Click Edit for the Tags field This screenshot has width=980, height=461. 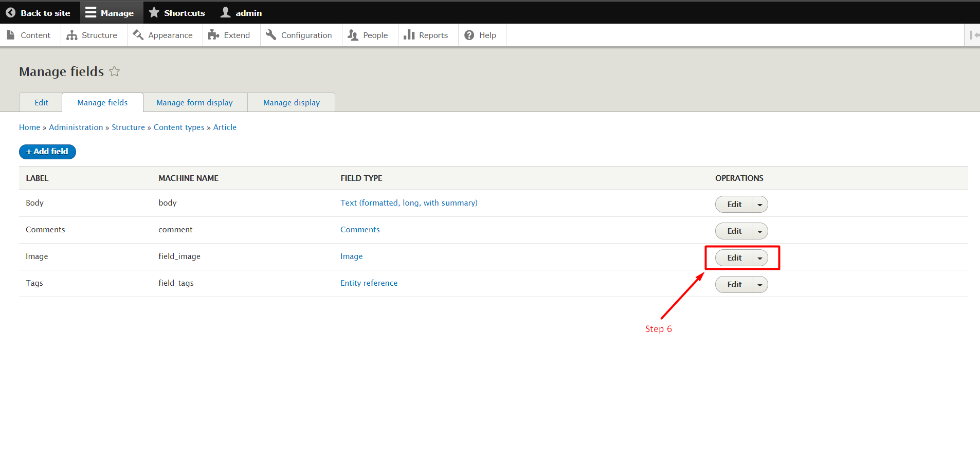(734, 285)
